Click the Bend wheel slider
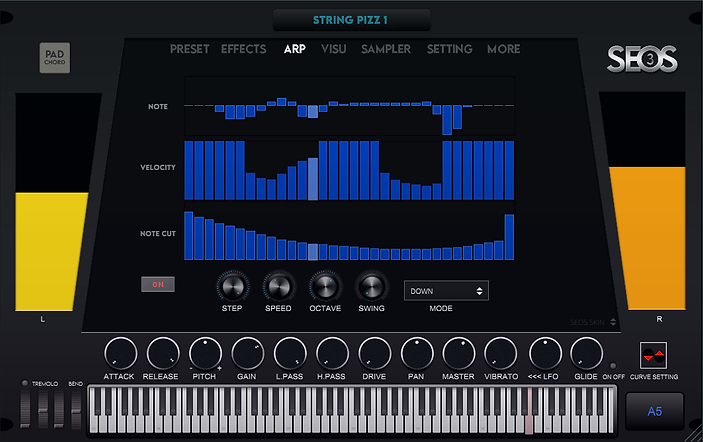Screen dimensions: 703x442 coord(74,410)
